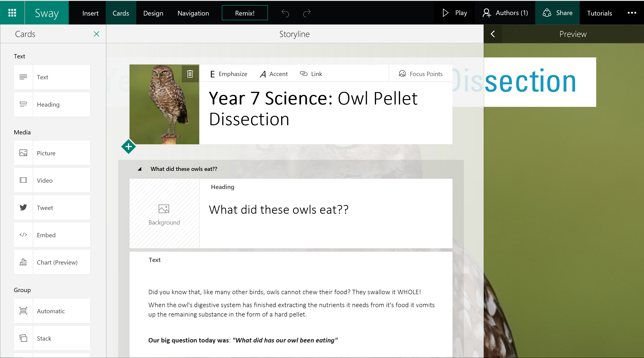Add content with green plus button
Viewport: 644px width, 358px height.
coord(129,147)
